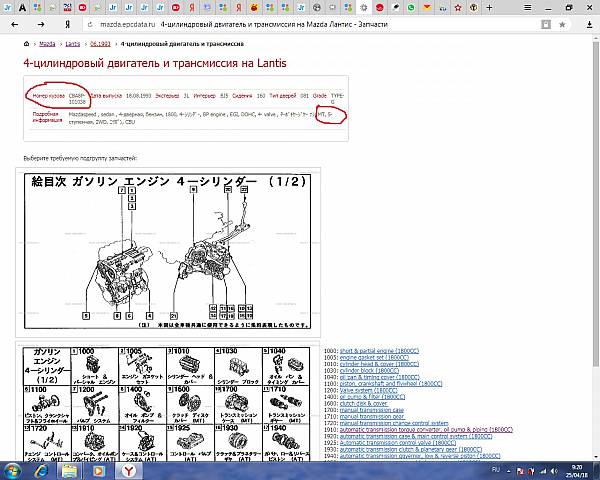The image size is (600, 480).
Task: Open a new browser tab with plus
Action: point(489,7)
